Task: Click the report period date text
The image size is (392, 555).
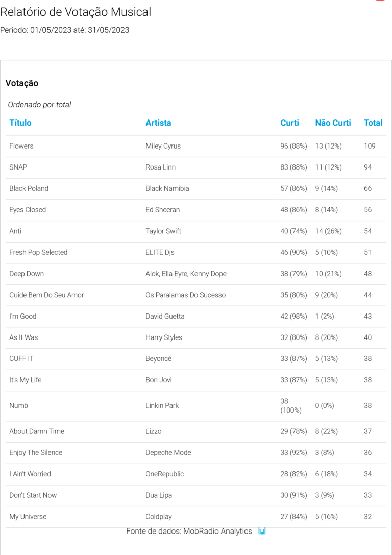Action: tap(64, 30)
